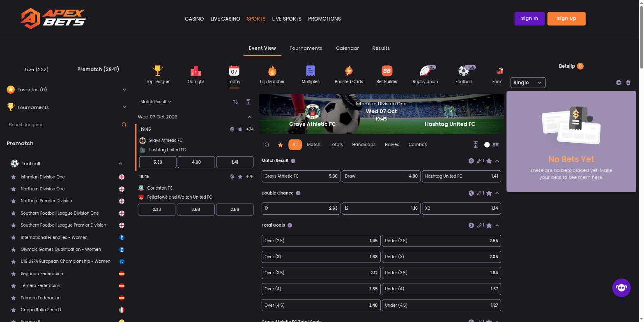Screen dimensions: 644x322
Task: Collapse all events icon beside sort
Action: click(248, 102)
